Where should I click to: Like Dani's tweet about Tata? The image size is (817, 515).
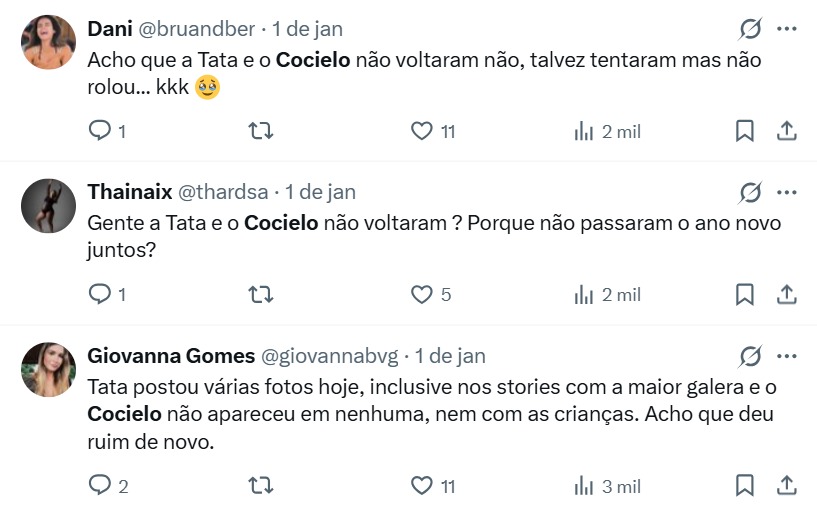[423, 131]
